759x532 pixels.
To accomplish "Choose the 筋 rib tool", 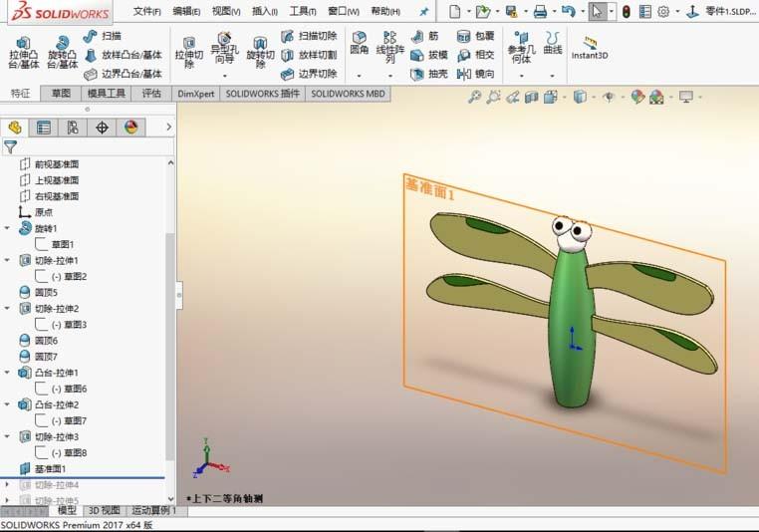I will [425, 35].
